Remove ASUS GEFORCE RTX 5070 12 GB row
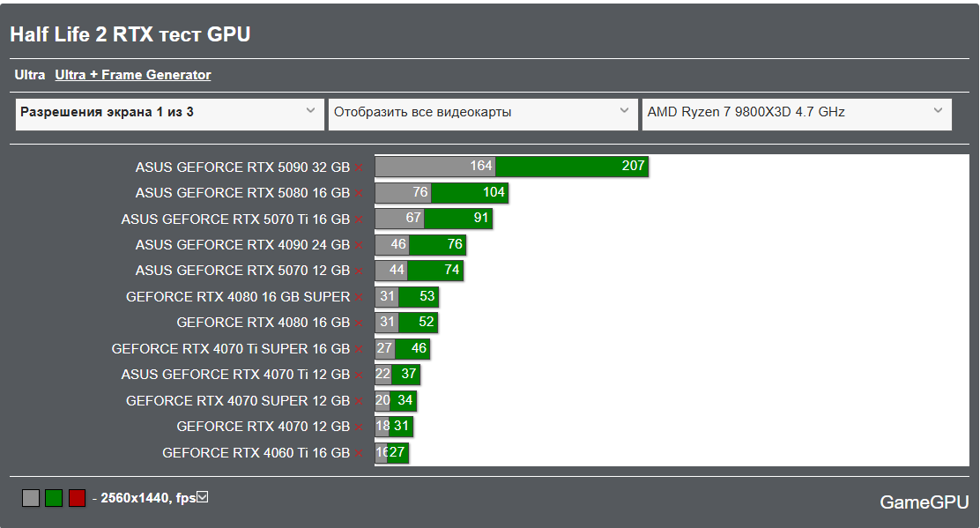This screenshot has height=528, width=980. pos(359,271)
